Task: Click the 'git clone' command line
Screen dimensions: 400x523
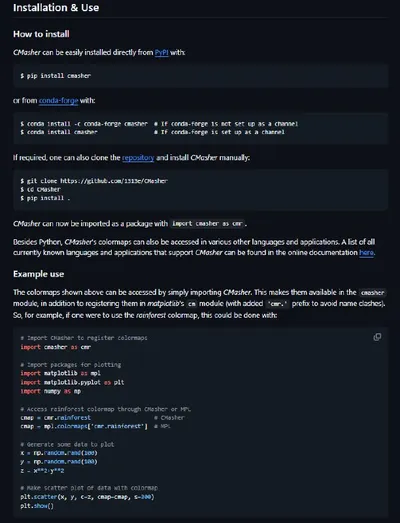Action: click(94, 181)
